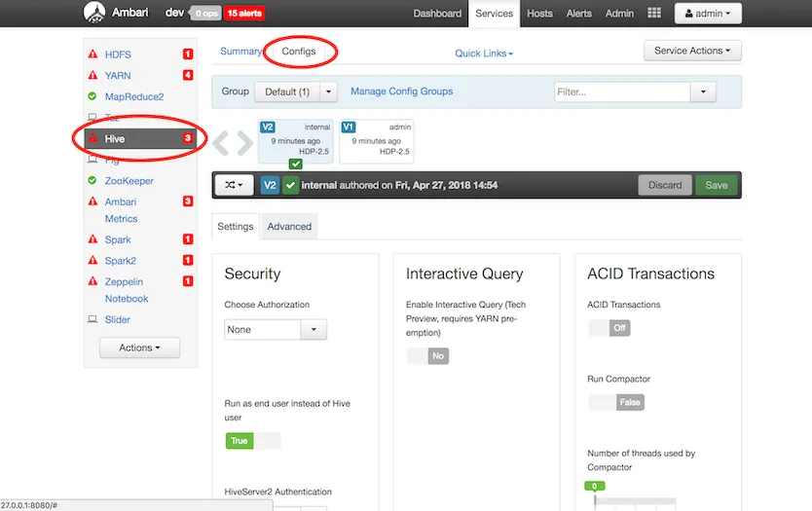Click the Zeppelin Notebook alert triangle icon
This screenshot has height=511, width=812.
pos(92,281)
